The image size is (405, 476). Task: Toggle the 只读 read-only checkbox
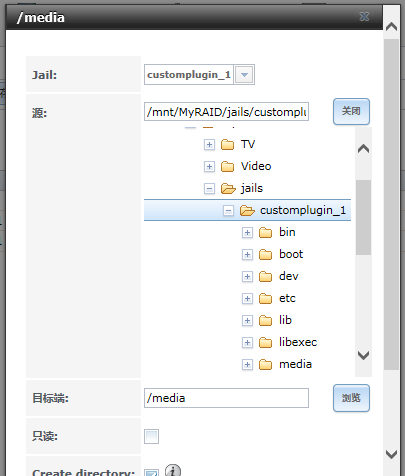point(151,436)
